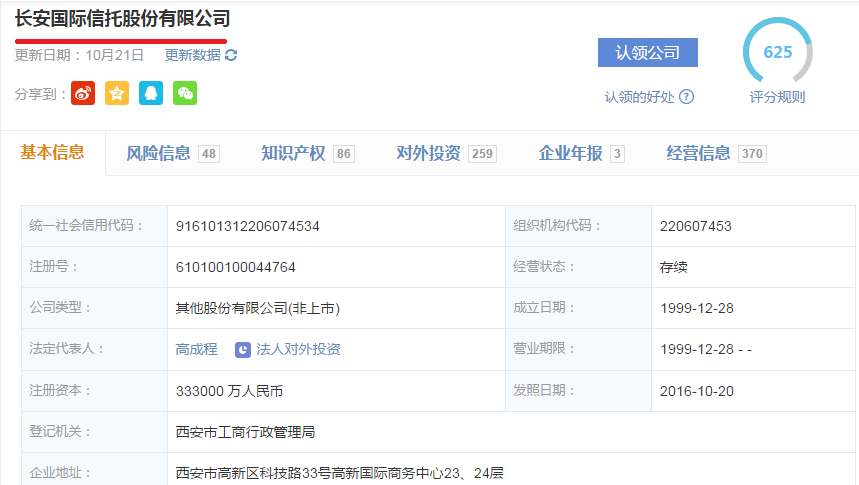Click the update date text 10月21日

(x=114, y=55)
